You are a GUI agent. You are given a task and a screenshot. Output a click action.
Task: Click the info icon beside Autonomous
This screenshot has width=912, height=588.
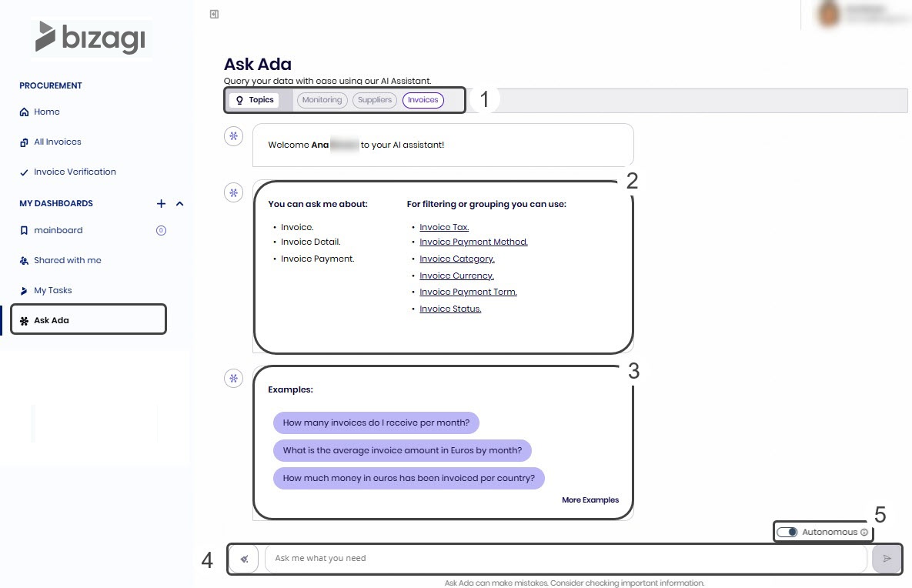864,532
